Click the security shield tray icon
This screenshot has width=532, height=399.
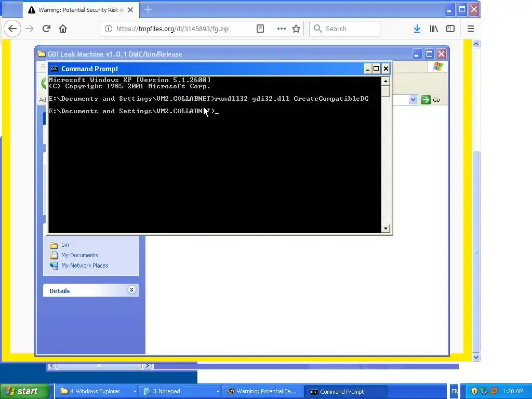pos(474,391)
